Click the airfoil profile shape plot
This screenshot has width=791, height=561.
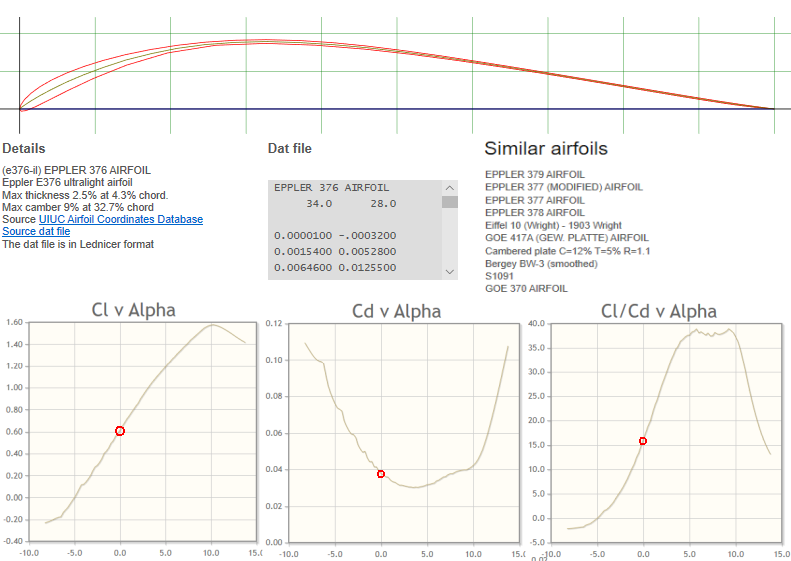(x=395, y=70)
